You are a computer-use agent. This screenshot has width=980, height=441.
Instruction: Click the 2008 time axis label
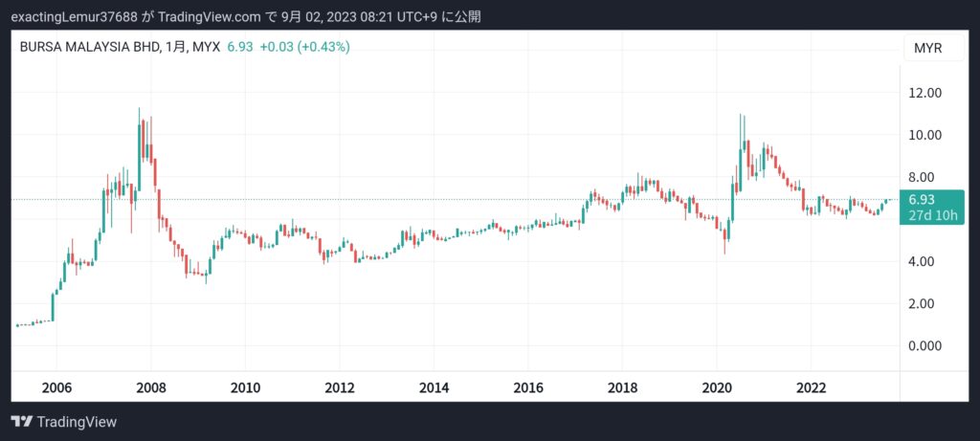[x=150, y=387]
